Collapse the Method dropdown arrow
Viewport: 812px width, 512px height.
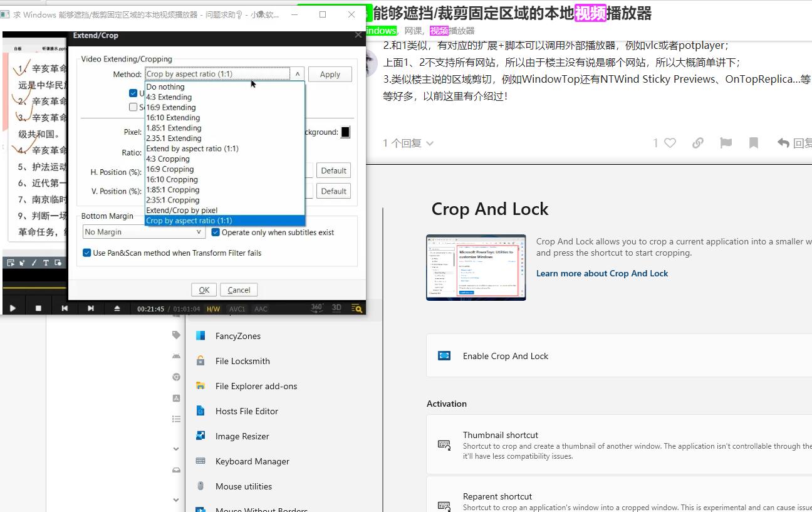(298, 74)
